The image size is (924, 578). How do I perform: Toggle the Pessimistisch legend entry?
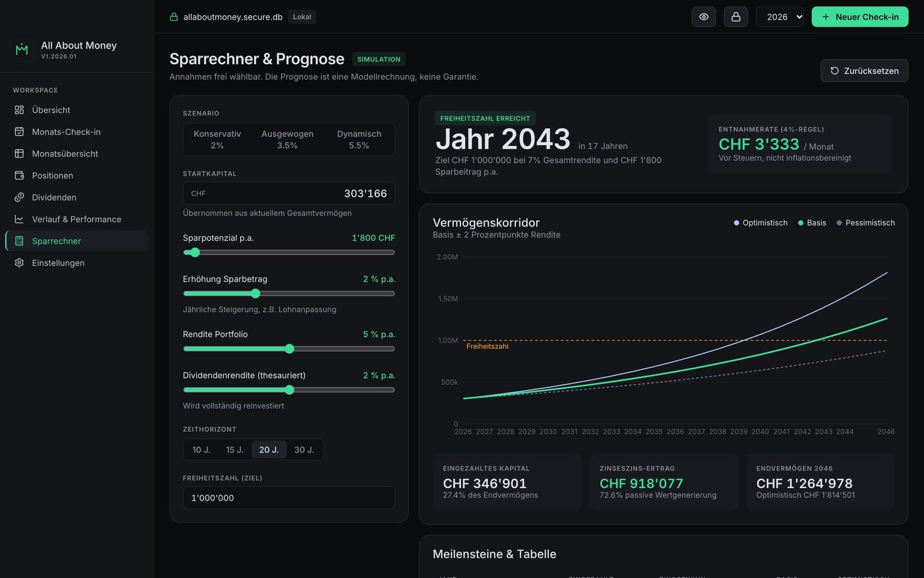click(866, 223)
